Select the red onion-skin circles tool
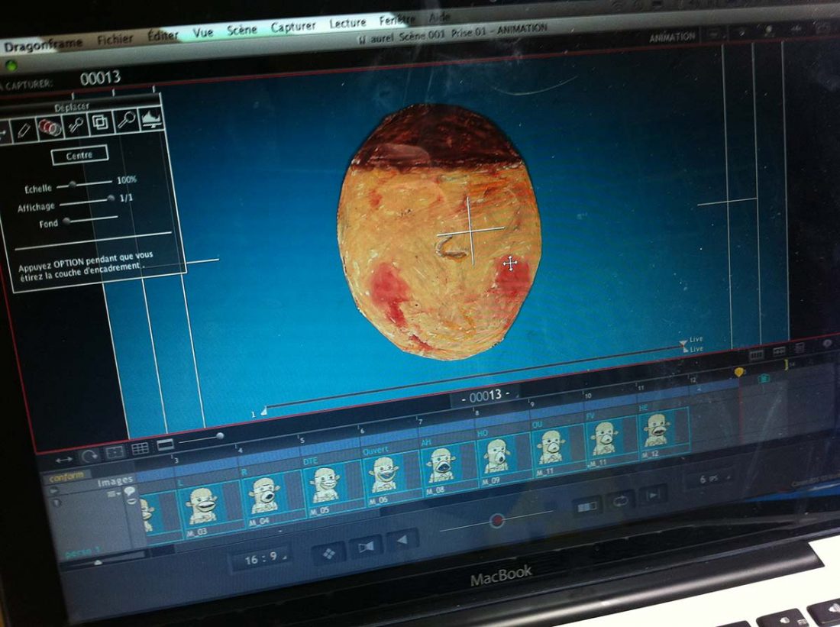The width and height of the screenshot is (840, 627). pyautogui.click(x=50, y=128)
